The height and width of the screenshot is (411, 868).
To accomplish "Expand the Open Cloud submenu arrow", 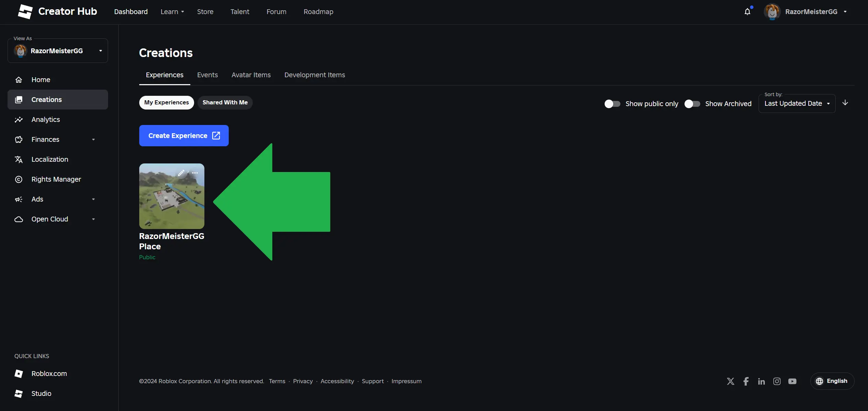I will pyautogui.click(x=93, y=219).
